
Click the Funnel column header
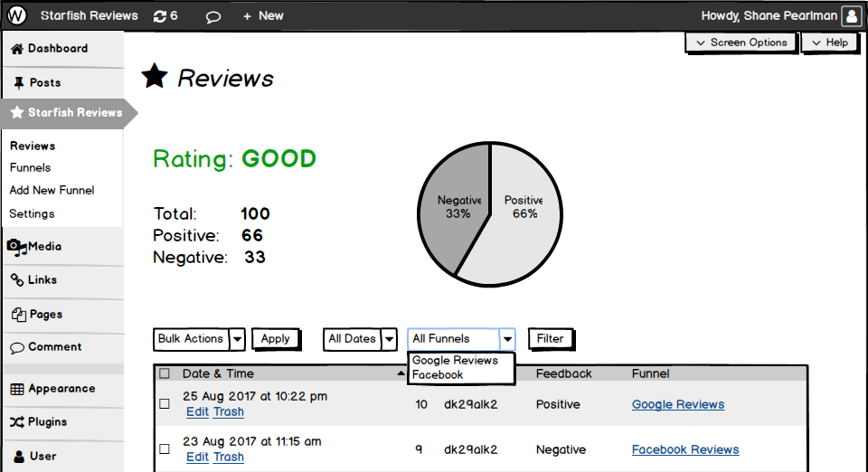[x=650, y=374]
